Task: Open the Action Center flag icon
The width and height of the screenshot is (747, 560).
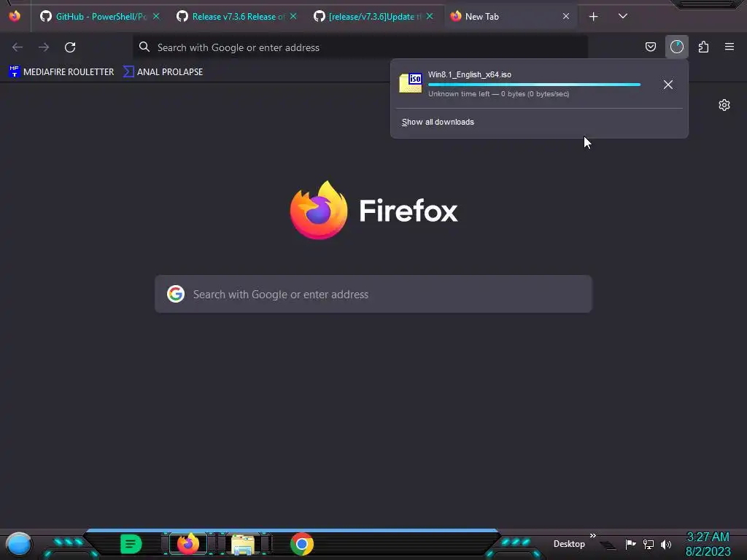Action: 630,544
